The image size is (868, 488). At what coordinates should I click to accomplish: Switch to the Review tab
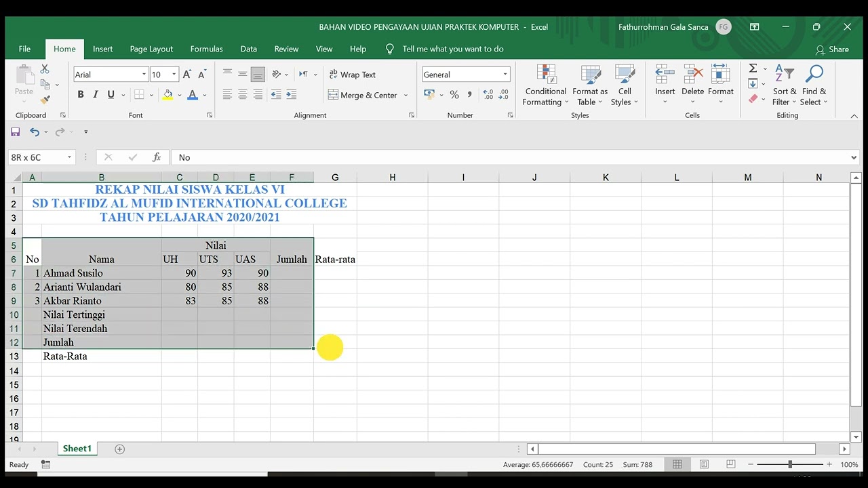(286, 49)
